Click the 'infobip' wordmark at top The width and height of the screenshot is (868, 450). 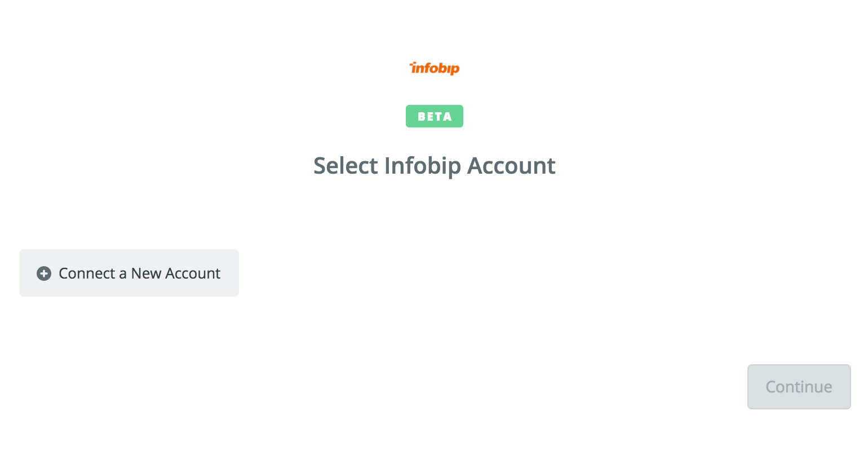click(434, 68)
